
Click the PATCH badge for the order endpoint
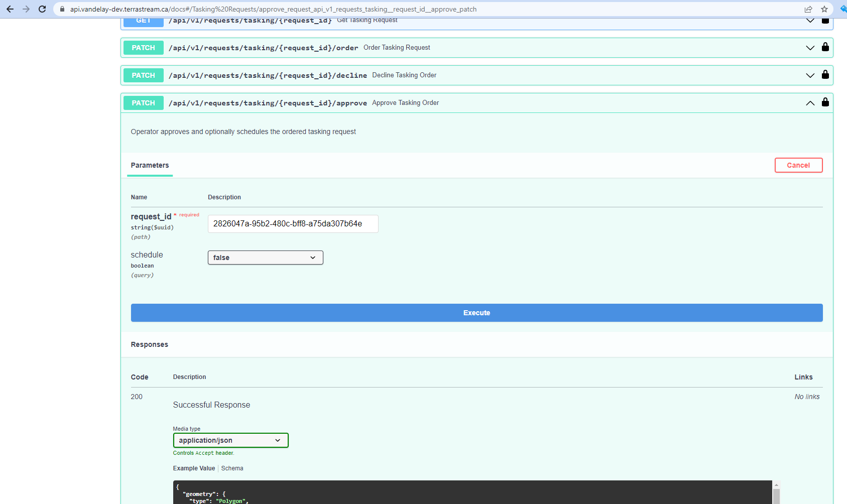tap(144, 48)
